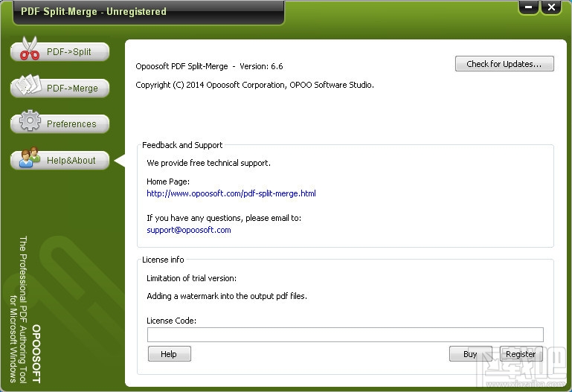This screenshot has height=392, width=572.
Task: Click the Buy button
Action: click(x=471, y=354)
